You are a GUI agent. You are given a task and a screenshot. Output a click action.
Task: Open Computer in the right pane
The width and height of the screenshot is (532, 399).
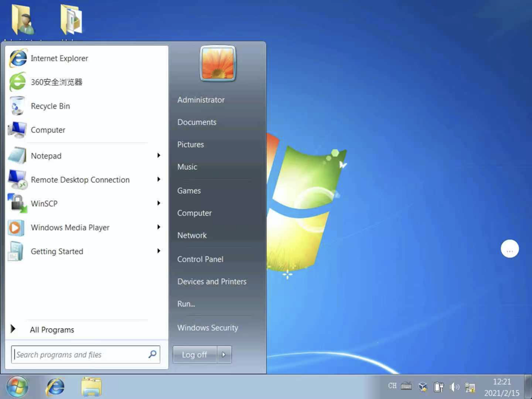click(x=194, y=213)
